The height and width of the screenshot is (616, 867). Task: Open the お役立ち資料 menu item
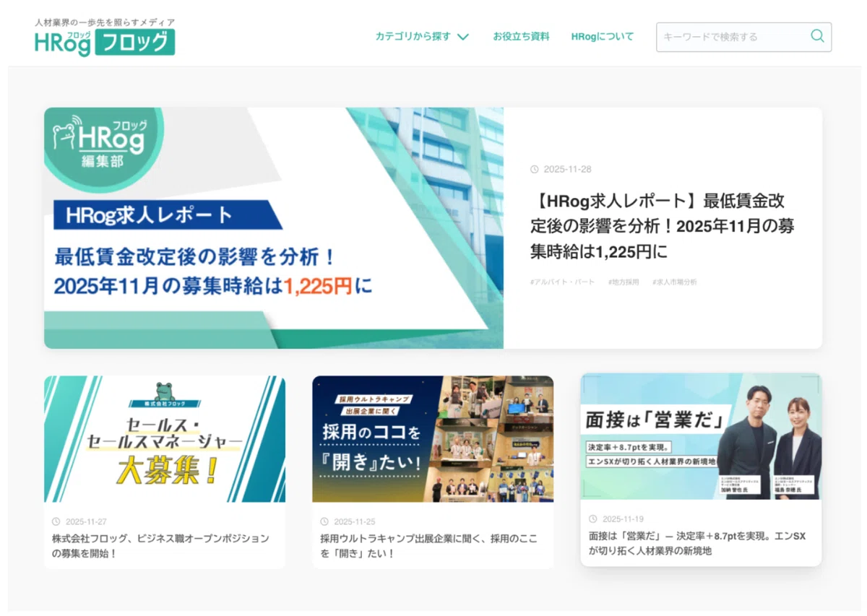pos(521,36)
